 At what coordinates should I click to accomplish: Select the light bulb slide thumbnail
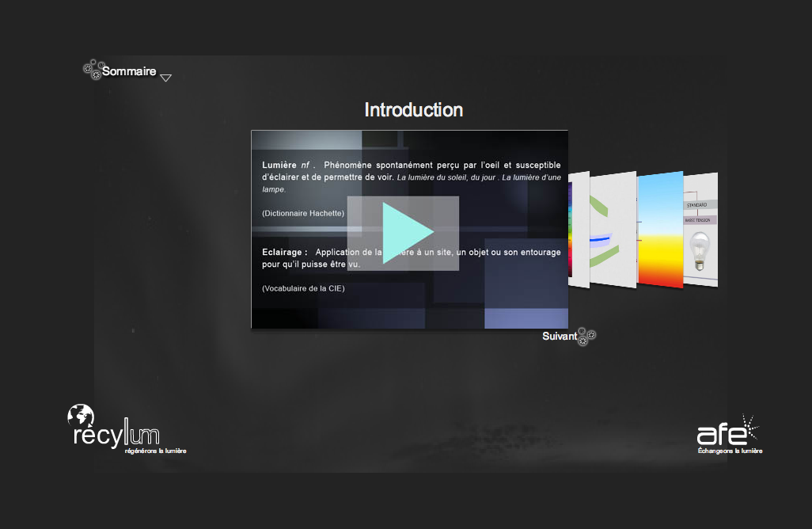pyautogui.click(x=700, y=230)
